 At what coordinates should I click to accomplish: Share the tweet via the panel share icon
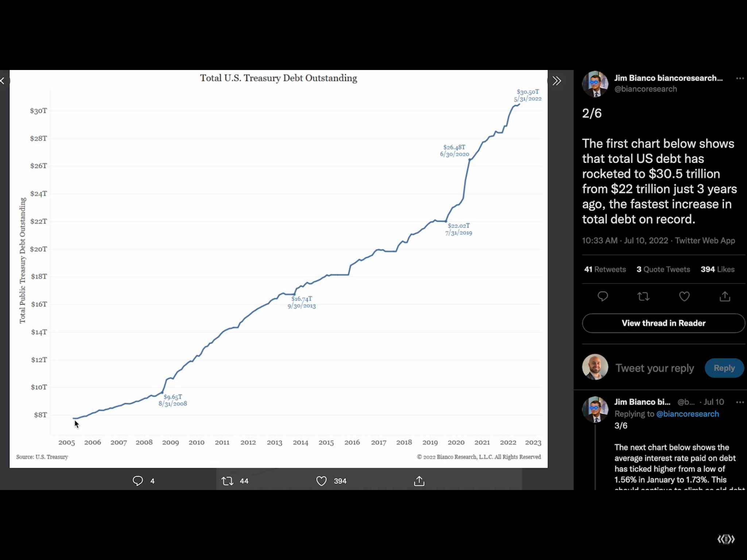[x=725, y=296]
